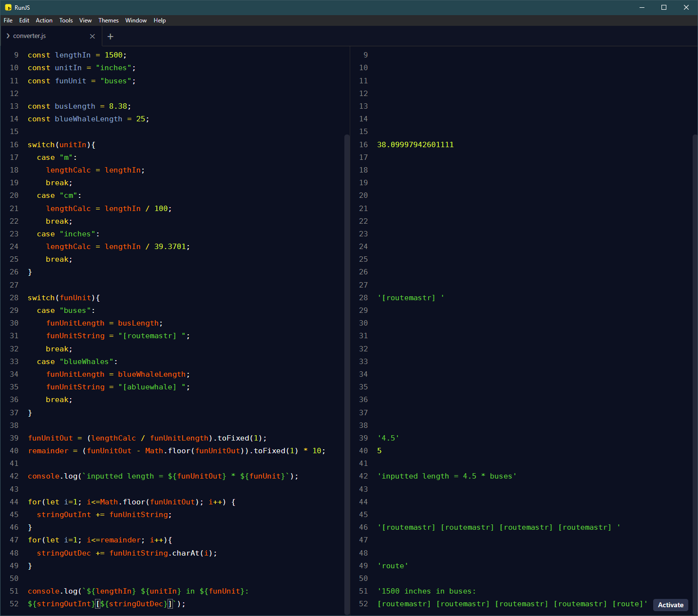Viewport: 698px width, 616px height.
Task: Open a new tab with the plus icon
Action: click(110, 36)
